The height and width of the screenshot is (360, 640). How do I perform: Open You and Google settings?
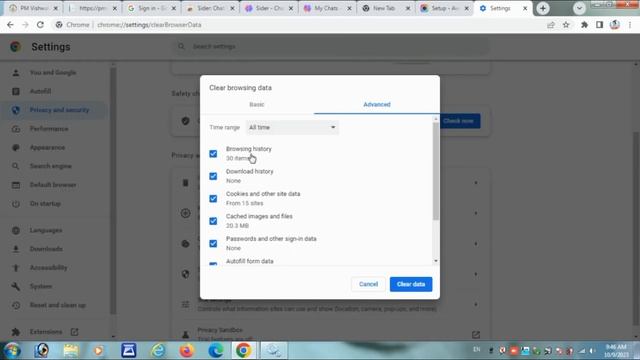(x=53, y=73)
